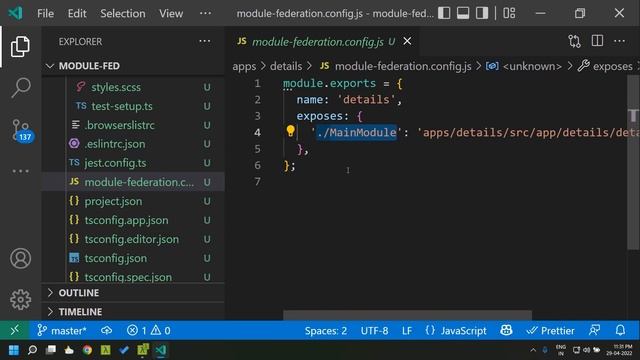Expand the TIMELINE section
640x360 pixels.
133,312
